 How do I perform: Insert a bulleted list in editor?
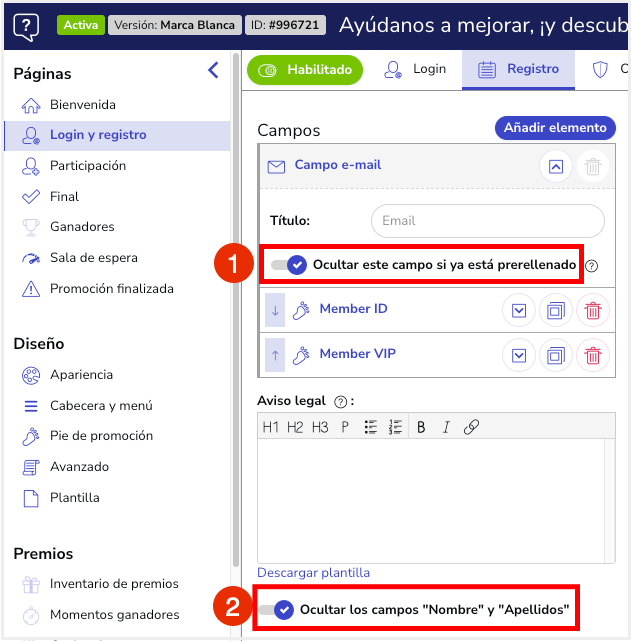(x=371, y=427)
